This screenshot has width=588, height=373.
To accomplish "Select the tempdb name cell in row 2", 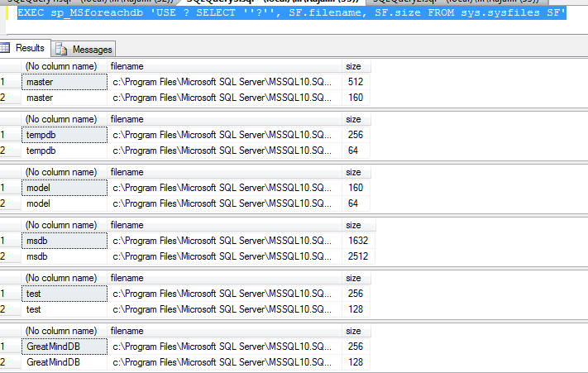I will pyautogui.click(x=65, y=151).
